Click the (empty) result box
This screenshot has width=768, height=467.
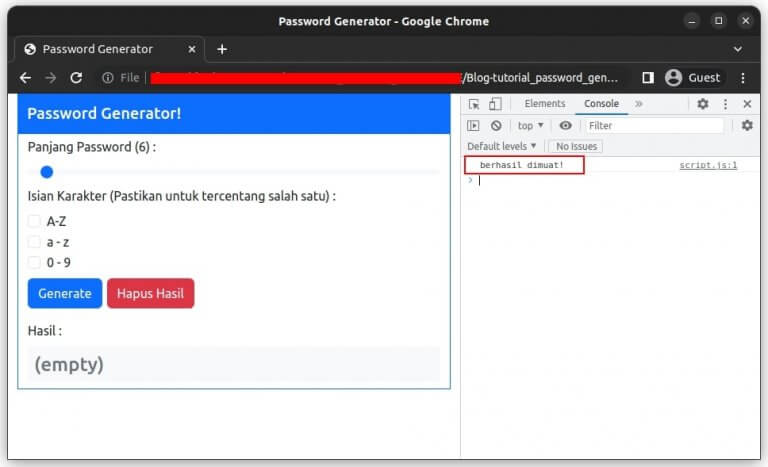[x=234, y=364]
